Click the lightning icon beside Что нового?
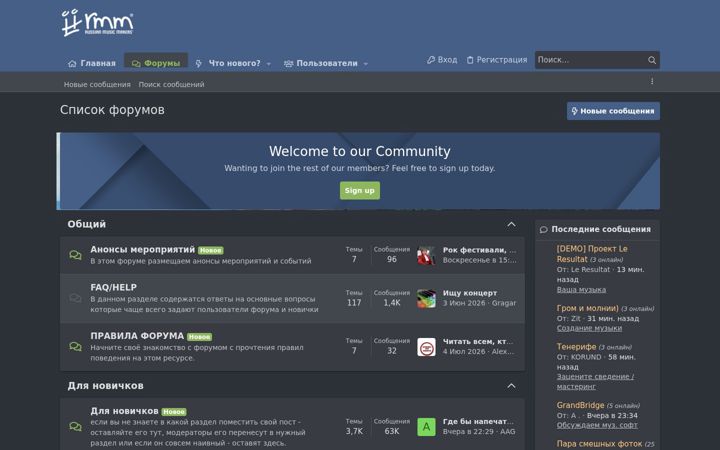Viewport: 720px width, 450px height. [198, 63]
